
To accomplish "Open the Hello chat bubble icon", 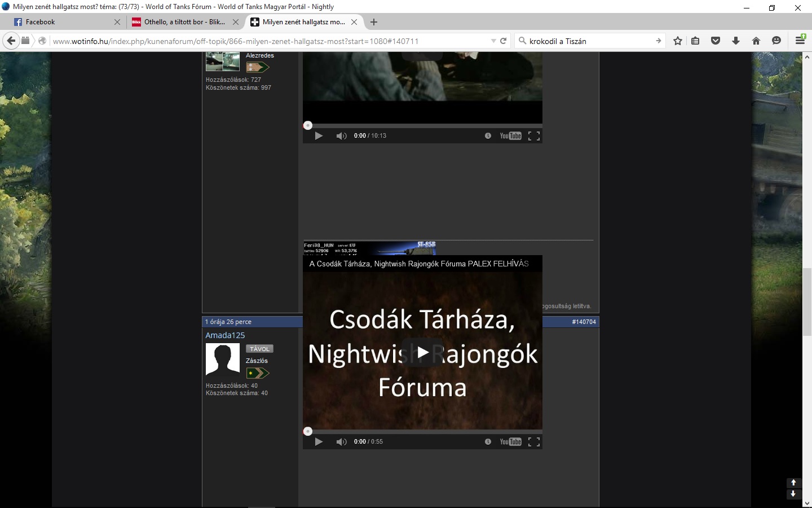I will click(776, 41).
